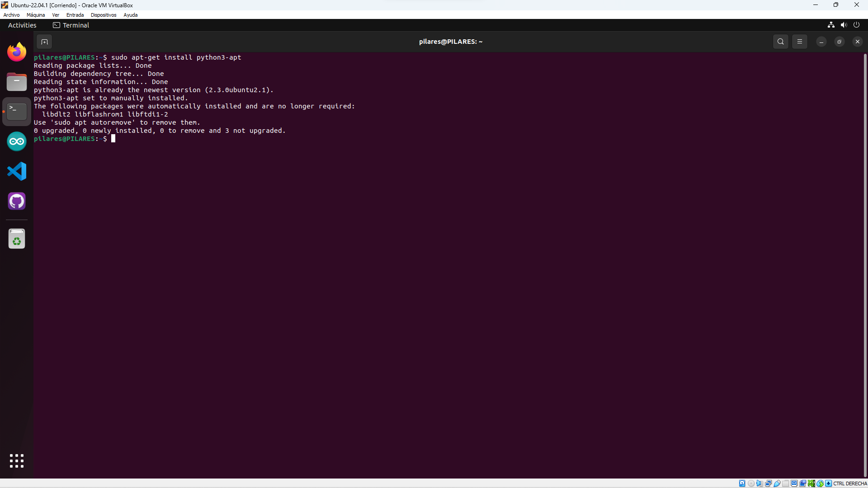The image size is (868, 488).
Task: Open the Terminal app menu in top bar
Action: point(71,25)
